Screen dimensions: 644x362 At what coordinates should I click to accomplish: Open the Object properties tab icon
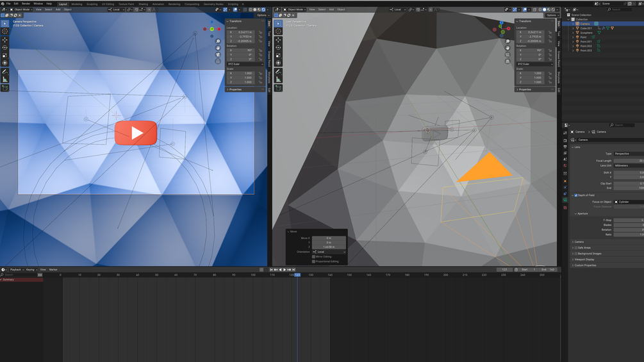pos(565,181)
